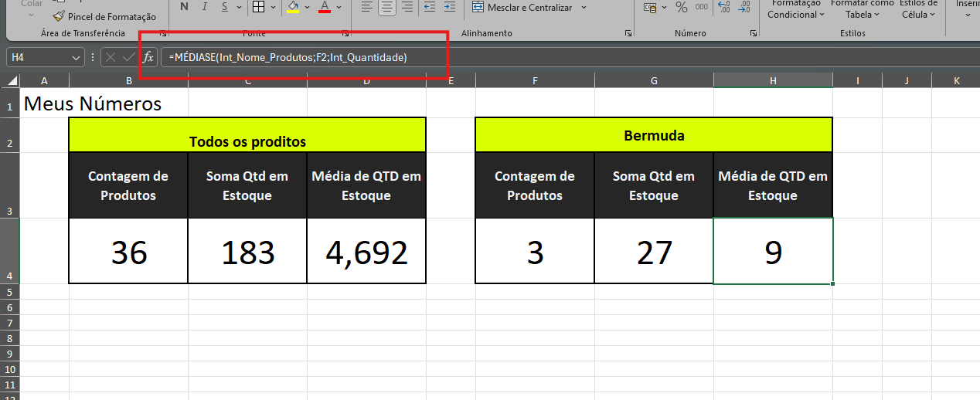Open borders dropdown arrow
The width and height of the screenshot is (980, 400).
point(274,7)
